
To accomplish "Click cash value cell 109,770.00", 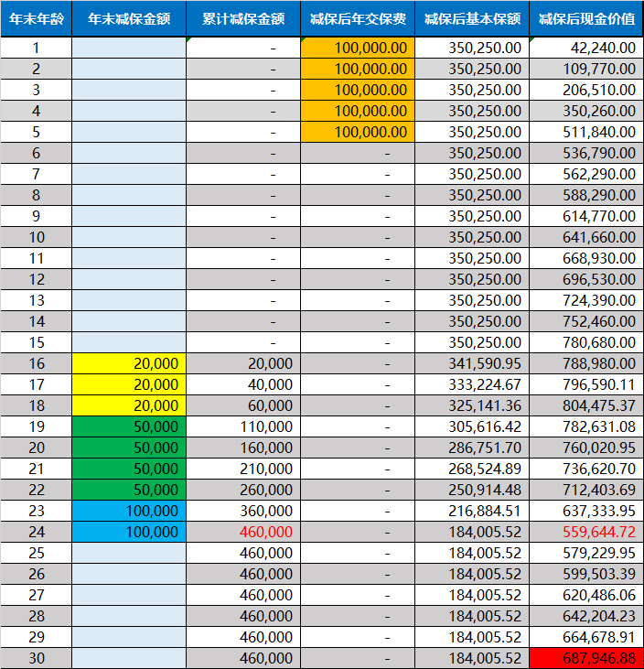I will (x=586, y=69).
